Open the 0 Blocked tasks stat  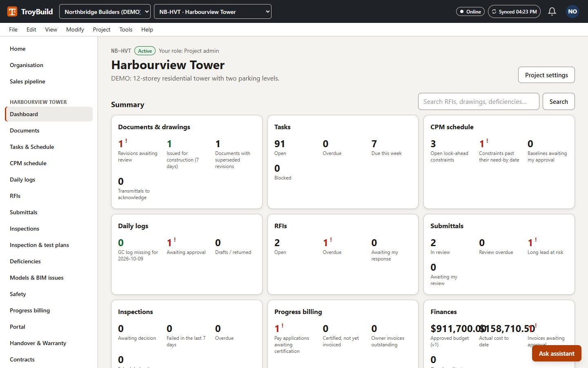click(x=294, y=172)
